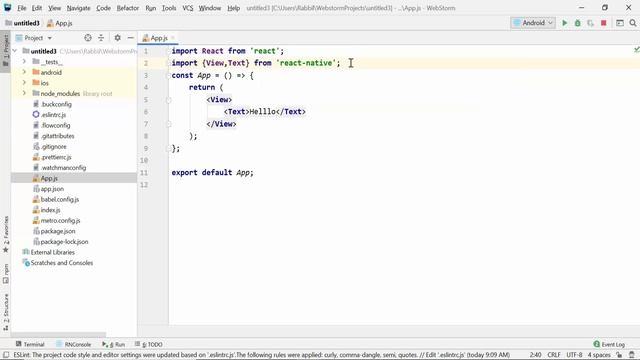Expand the node_modules folder
The width and height of the screenshot is (640, 360).
point(24,93)
